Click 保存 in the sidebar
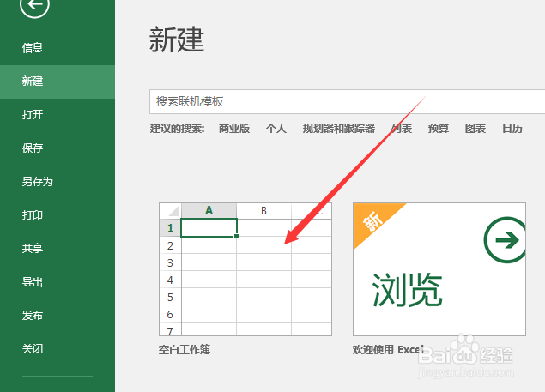The width and height of the screenshot is (545, 392). click(33, 148)
